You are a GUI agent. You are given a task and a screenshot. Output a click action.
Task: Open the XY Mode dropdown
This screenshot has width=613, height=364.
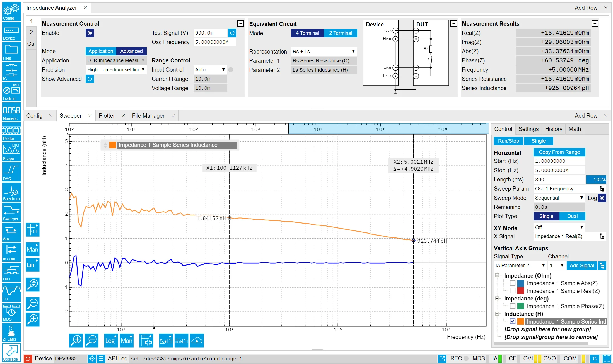[x=559, y=227]
